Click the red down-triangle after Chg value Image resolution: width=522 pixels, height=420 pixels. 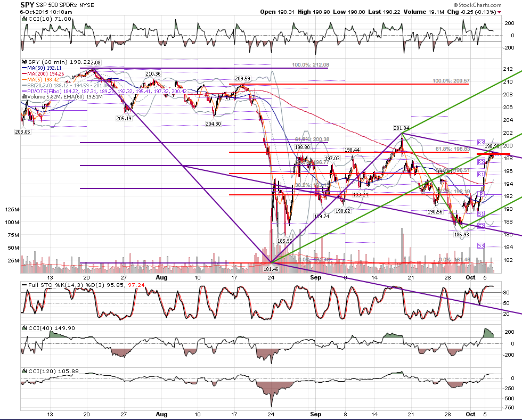(500, 12)
